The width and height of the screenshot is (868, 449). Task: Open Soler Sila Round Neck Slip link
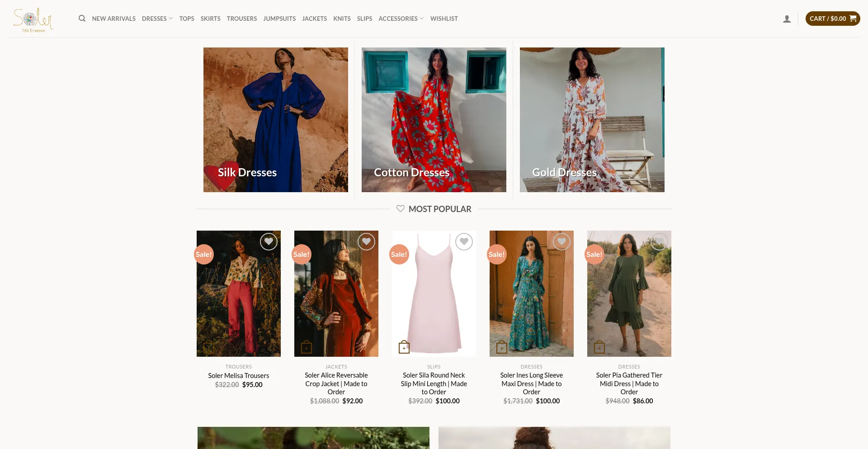click(x=434, y=383)
